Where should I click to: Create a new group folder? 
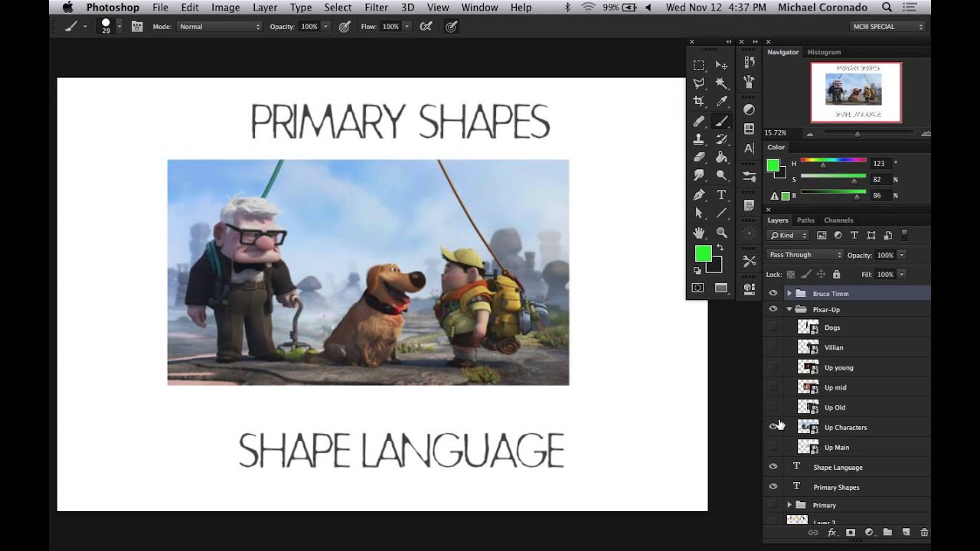887,533
